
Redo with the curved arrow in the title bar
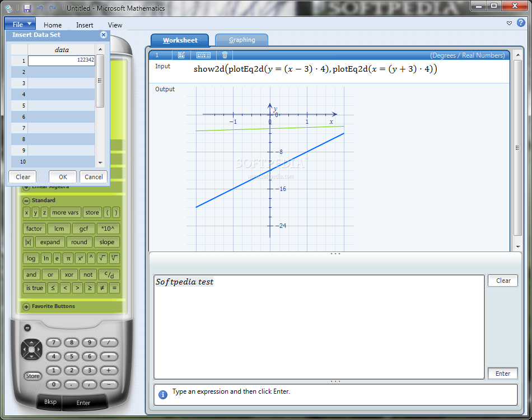point(52,8)
